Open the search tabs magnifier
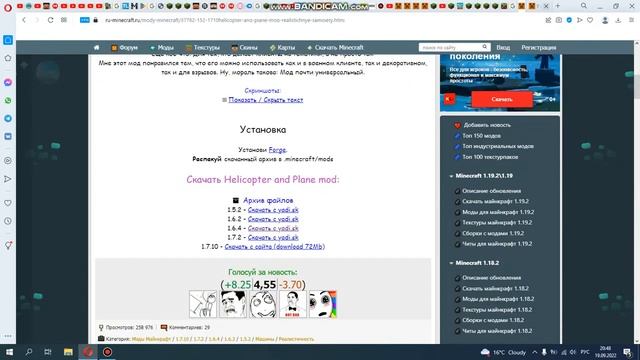Viewport: 640px width, 360px height. (584, 6)
